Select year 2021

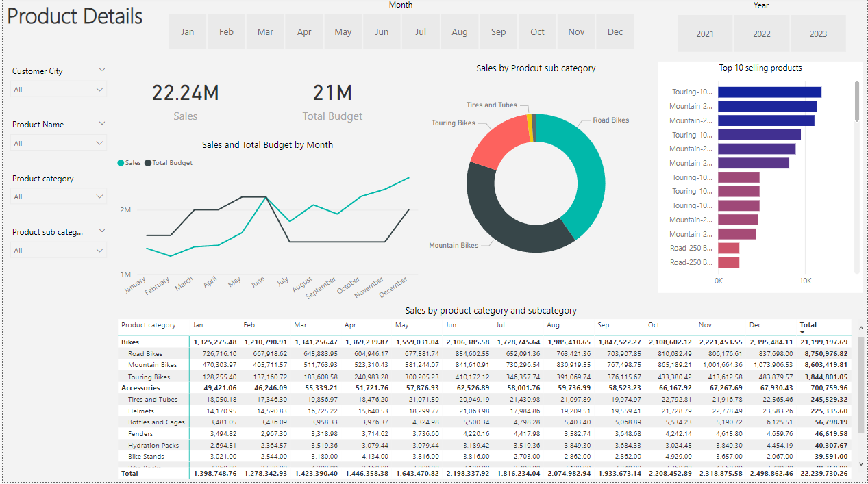pos(705,33)
